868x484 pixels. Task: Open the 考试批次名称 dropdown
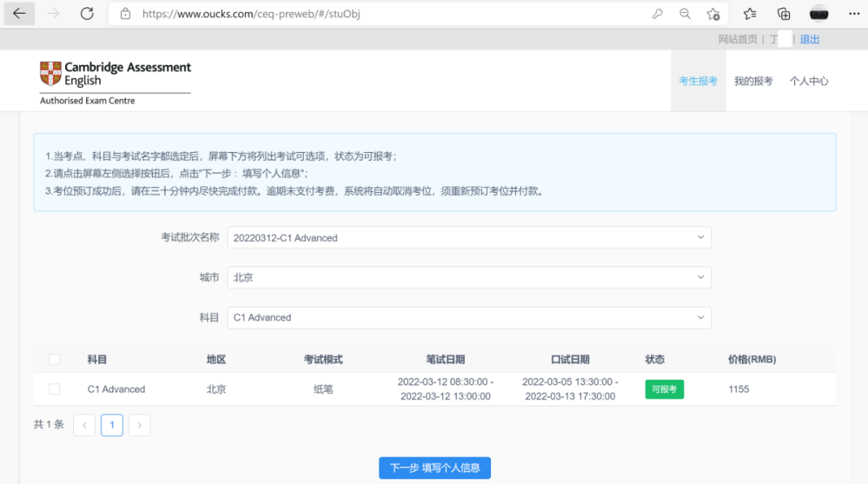pos(469,237)
